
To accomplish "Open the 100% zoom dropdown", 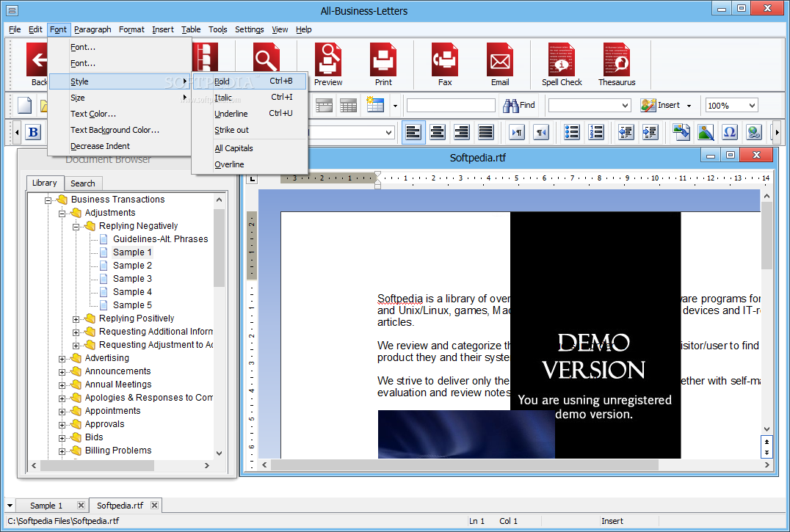I will tap(752, 105).
